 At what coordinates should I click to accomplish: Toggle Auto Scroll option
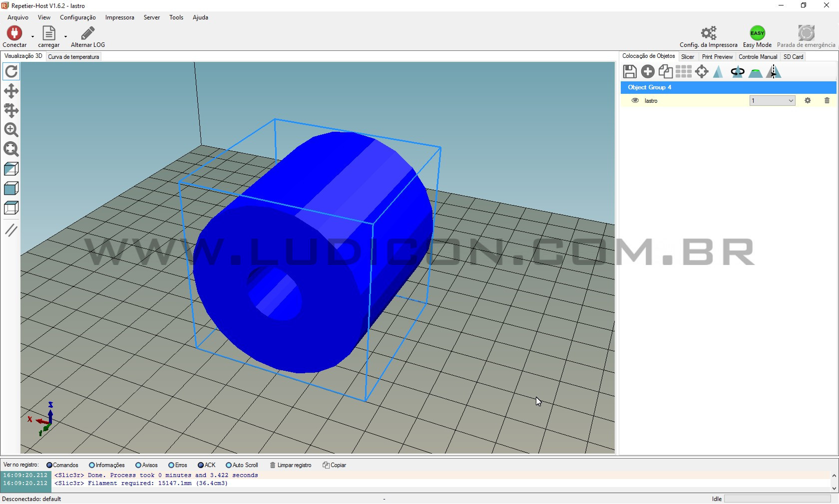point(242,465)
